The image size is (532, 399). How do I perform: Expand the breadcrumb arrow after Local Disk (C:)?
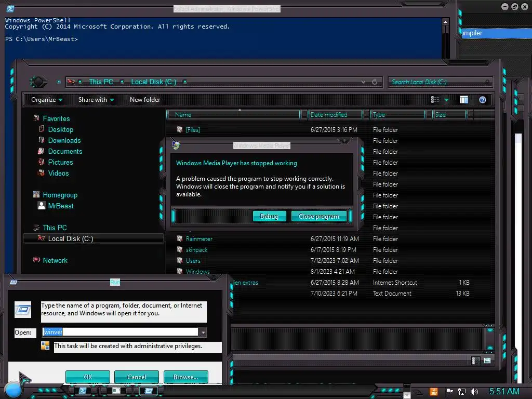[185, 82]
